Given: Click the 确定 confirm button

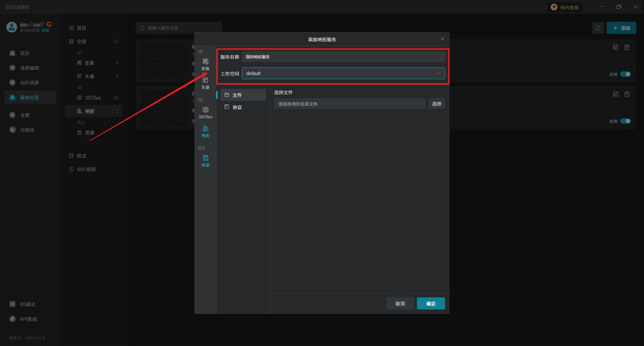Looking at the screenshot, I should (431, 303).
